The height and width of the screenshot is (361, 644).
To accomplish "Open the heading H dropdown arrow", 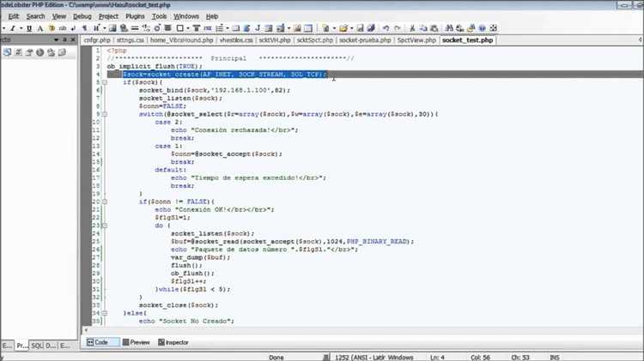I will 104,28.
